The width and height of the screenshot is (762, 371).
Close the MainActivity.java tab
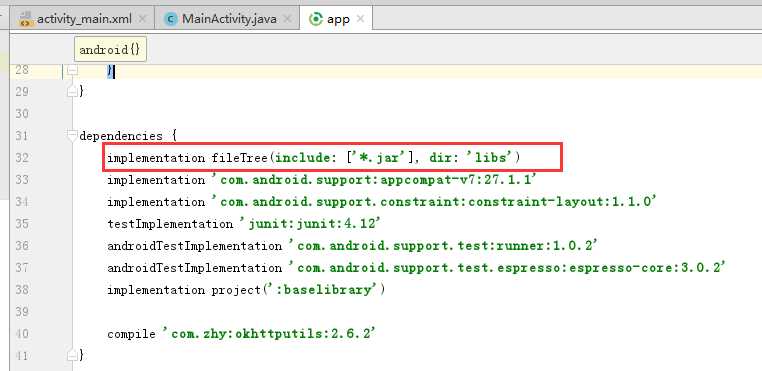[287, 19]
